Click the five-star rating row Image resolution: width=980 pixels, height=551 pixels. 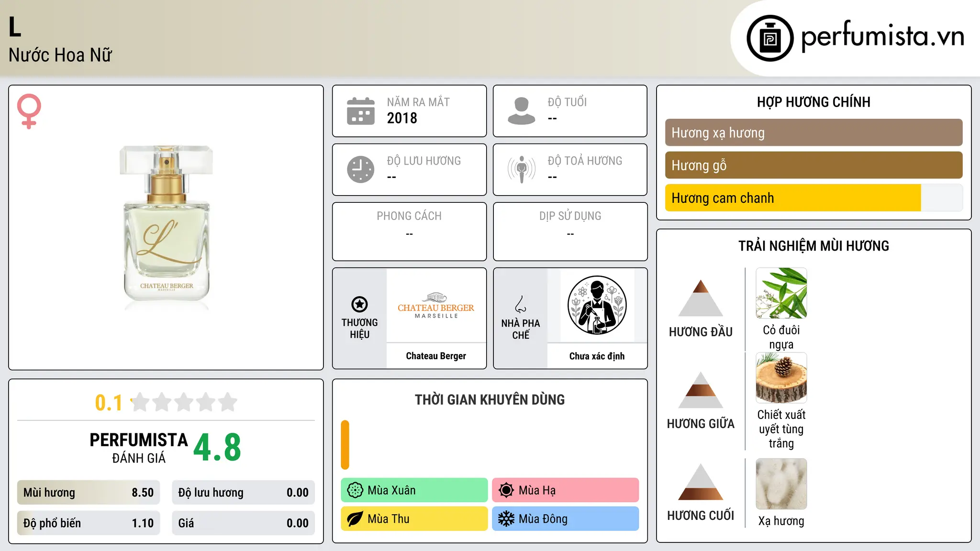[184, 402]
